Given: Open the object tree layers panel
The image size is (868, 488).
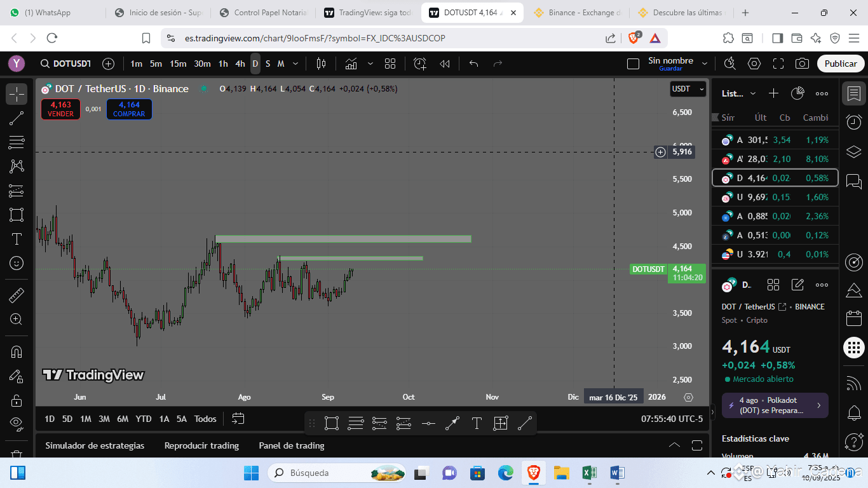Looking at the screenshot, I should [854, 152].
